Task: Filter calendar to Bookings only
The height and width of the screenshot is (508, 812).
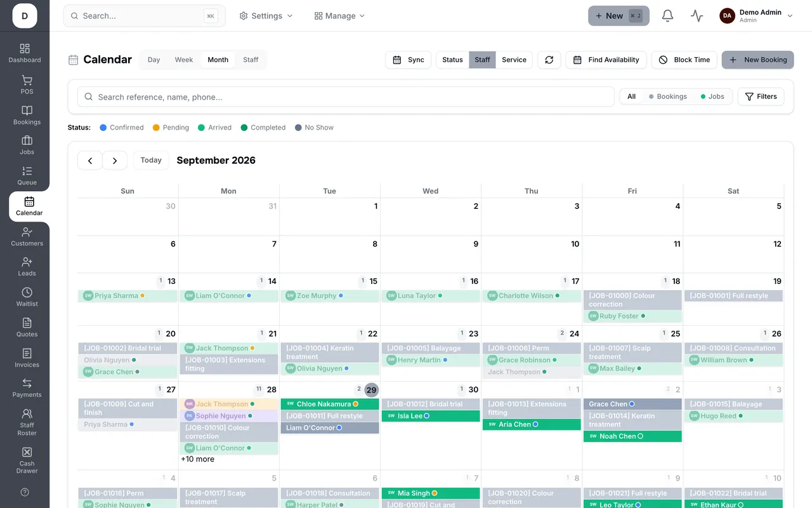Action: (667, 97)
